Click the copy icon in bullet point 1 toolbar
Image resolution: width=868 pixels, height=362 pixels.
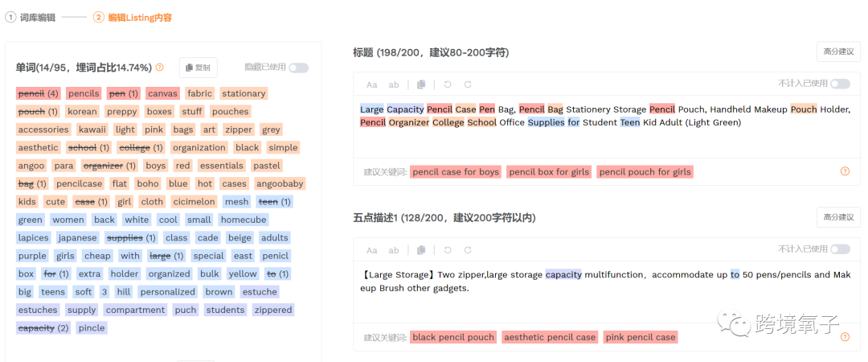(x=421, y=250)
